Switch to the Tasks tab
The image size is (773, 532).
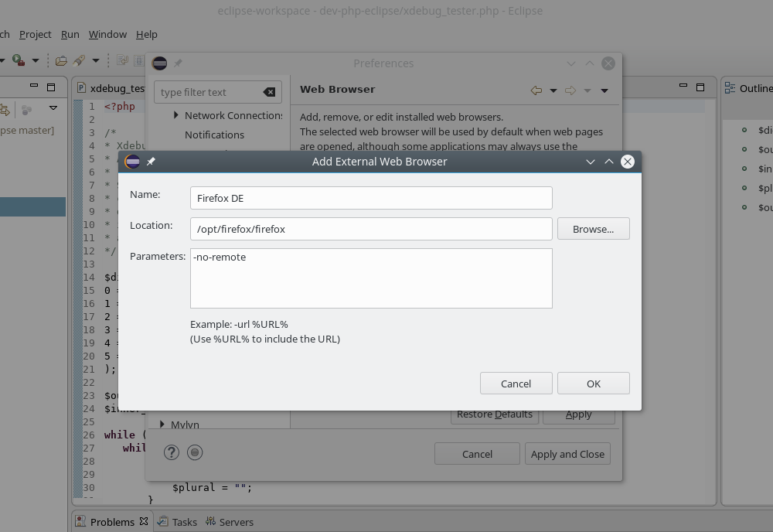coord(178,522)
